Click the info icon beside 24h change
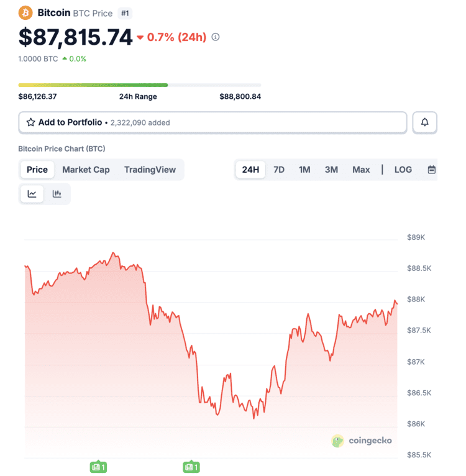466x476 pixels. tap(216, 37)
